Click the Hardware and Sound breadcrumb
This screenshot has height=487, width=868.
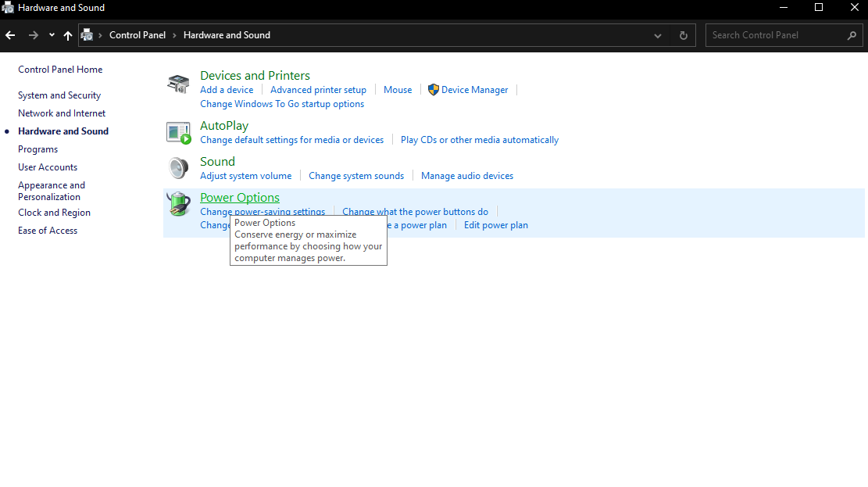click(227, 35)
